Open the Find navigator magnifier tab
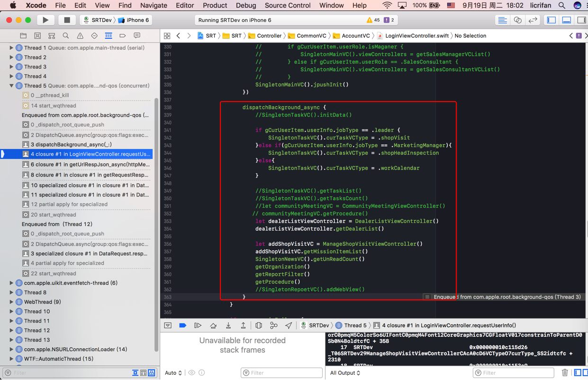The image size is (588, 380). 66,36
